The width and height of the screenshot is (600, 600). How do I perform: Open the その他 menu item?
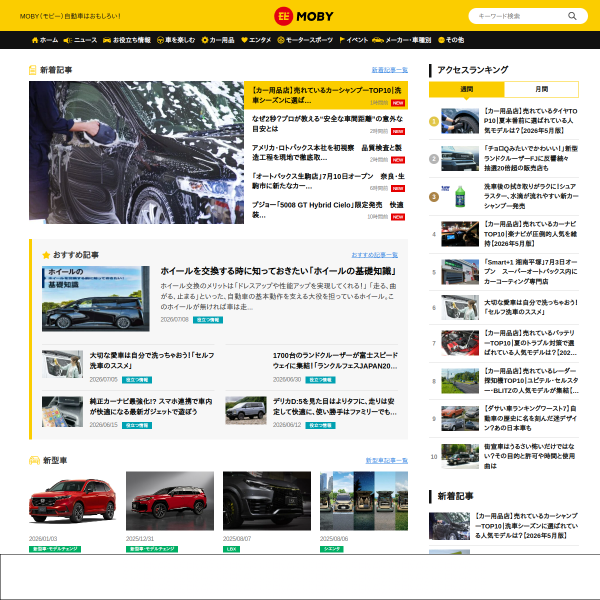[x=451, y=40]
